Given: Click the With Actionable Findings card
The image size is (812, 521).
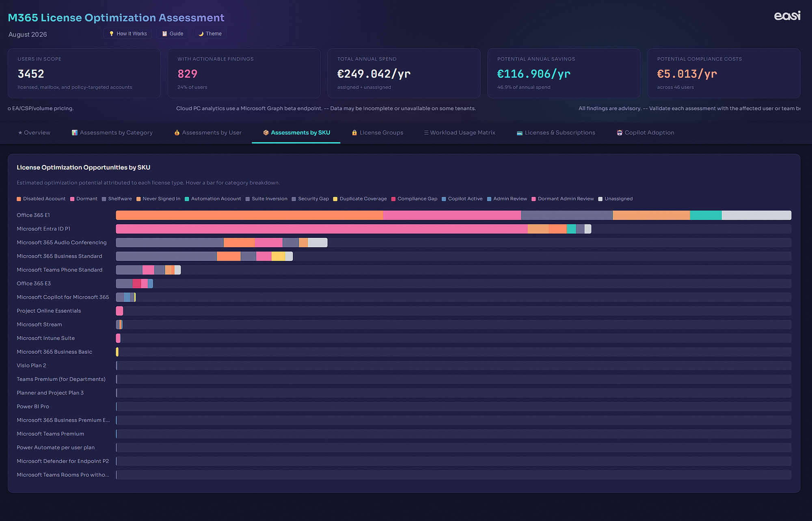Looking at the screenshot, I should (244, 73).
